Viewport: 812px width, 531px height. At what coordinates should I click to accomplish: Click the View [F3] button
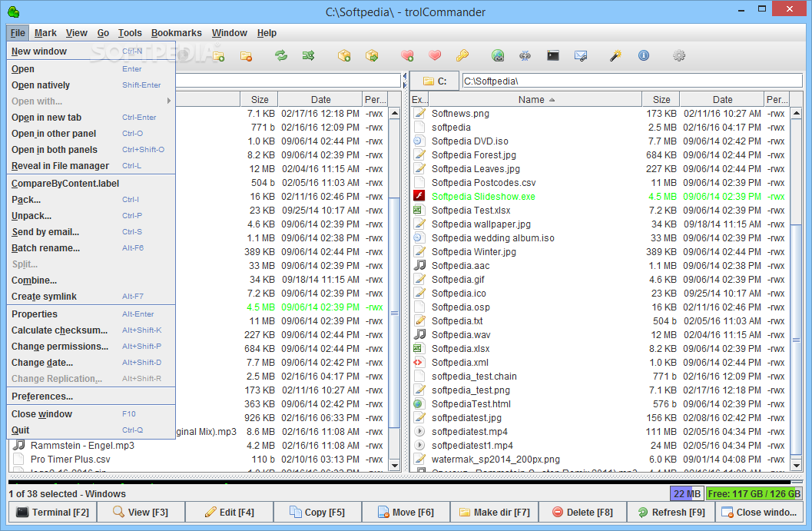tap(141, 512)
